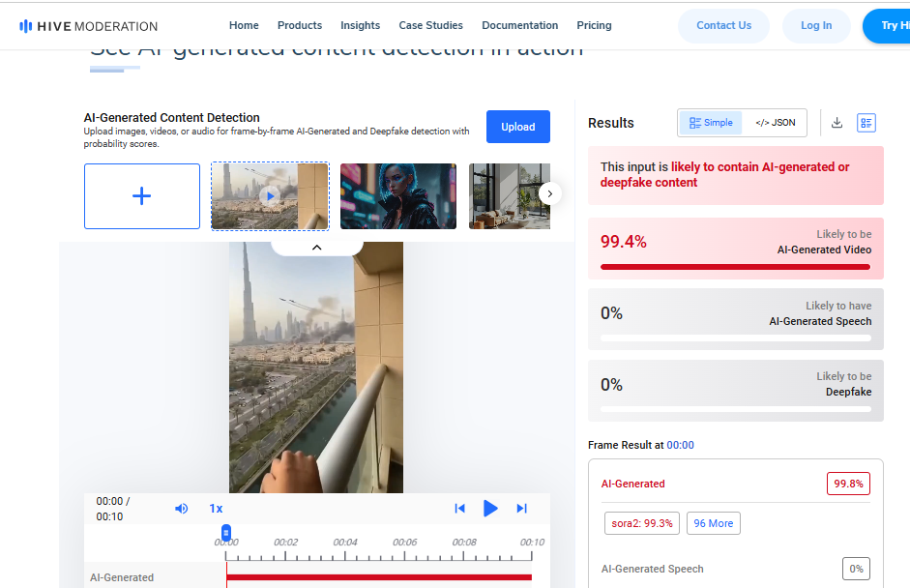Click the Hive Moderation logo
The image size is (910, 588).
tap(88, 26)
